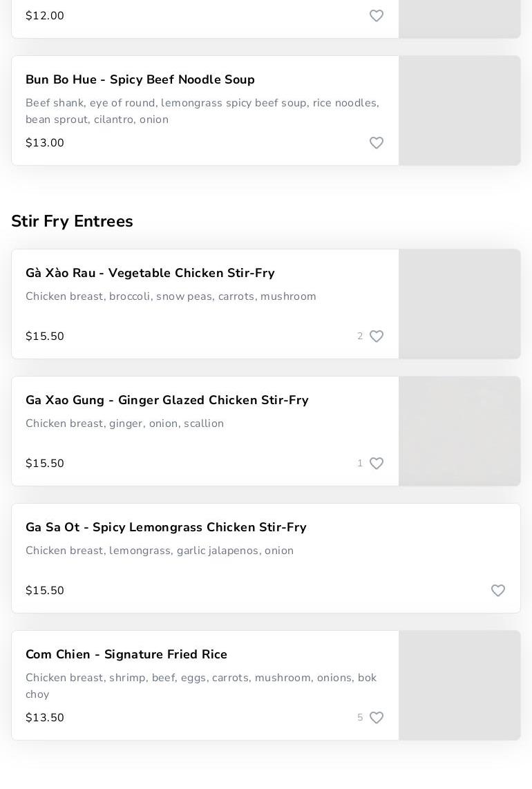This screenshot has width=532, height=789.
Task: Click Bun Bo Hue ingredients description
Action: coord(202,111)
